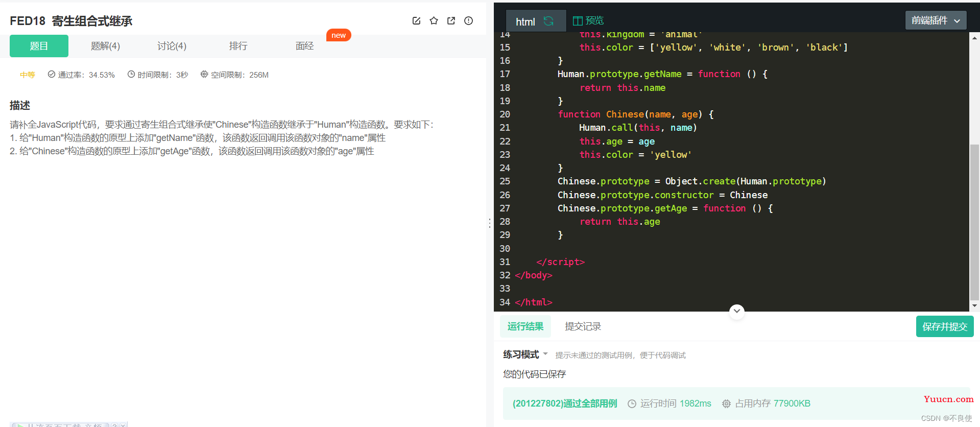
Task: Select the html editor tab
Action: tap(536, 21)
